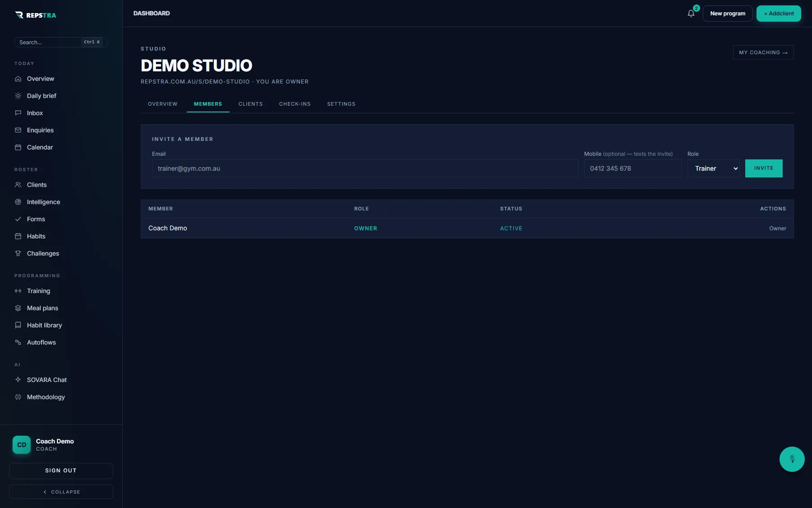
Task: Click the Training dumbbell icon
Action: tap(18, 291)
